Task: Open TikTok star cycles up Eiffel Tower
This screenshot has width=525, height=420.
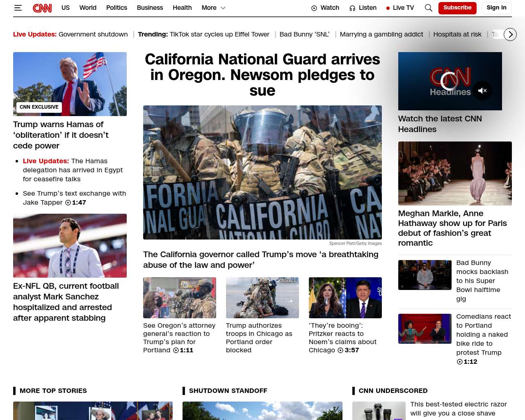Action: 219,34
